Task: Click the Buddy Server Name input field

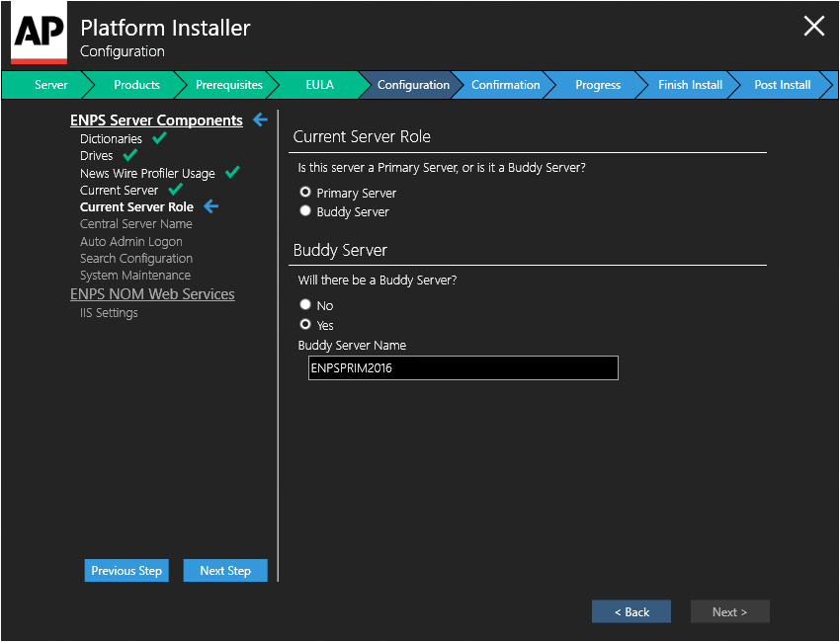Action: 463,367
